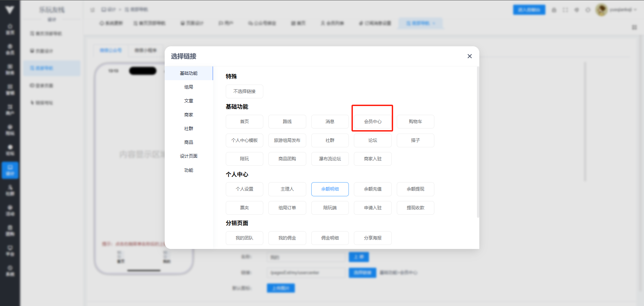Close the 选择链接 dialog with the X
Image resolution: width=644 pixels, height=306 pixels.
(470, 56)
